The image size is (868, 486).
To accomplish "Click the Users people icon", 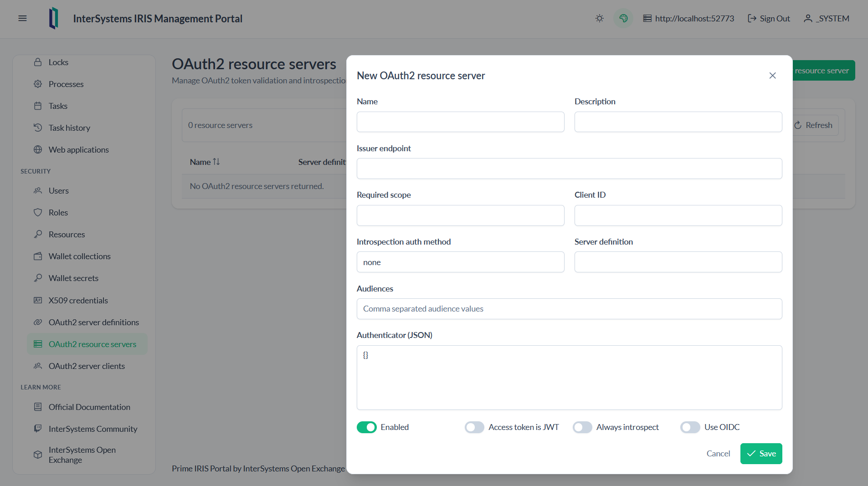I will (38, 190).
